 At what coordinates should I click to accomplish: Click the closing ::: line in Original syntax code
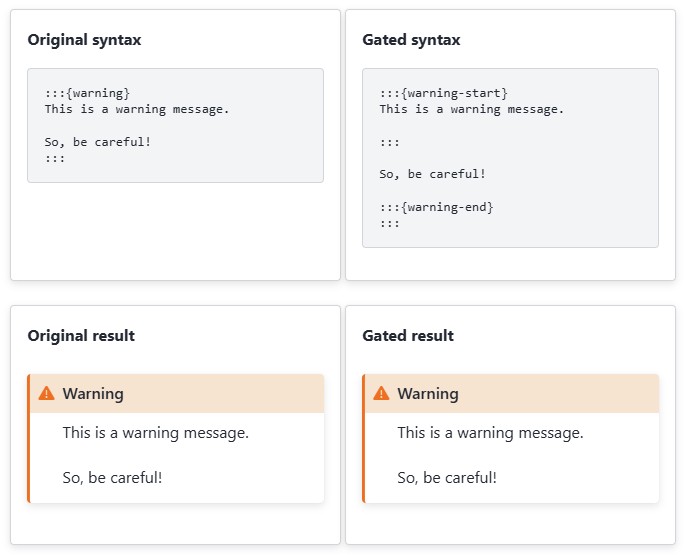pyautogui.click(x=55, y=158)
